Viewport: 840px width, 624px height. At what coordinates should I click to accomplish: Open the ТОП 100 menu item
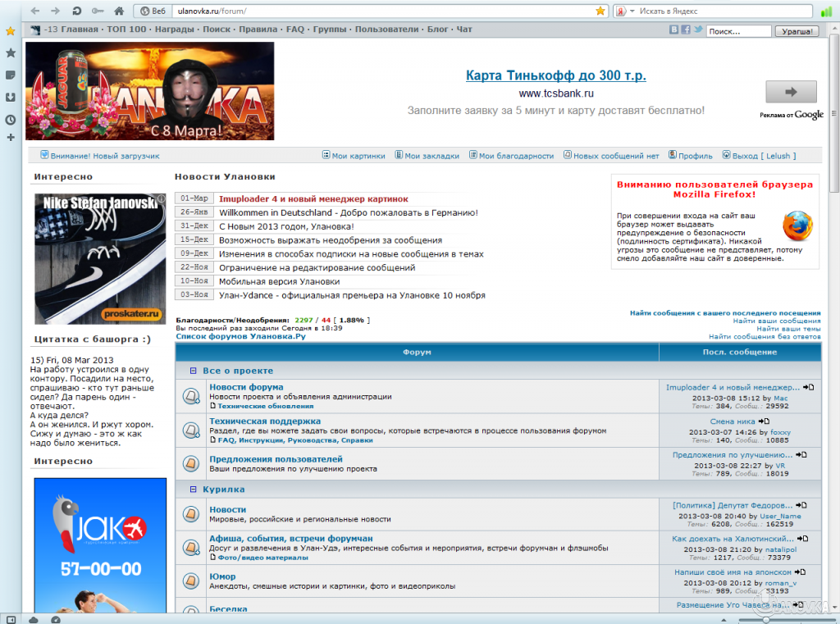(x=126, y=30)
